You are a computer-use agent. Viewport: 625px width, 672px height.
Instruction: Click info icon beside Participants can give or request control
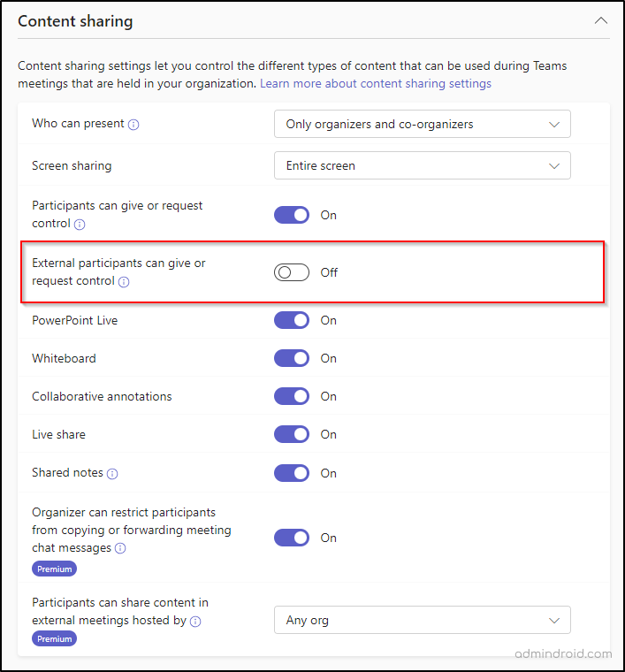coord(80,225)
